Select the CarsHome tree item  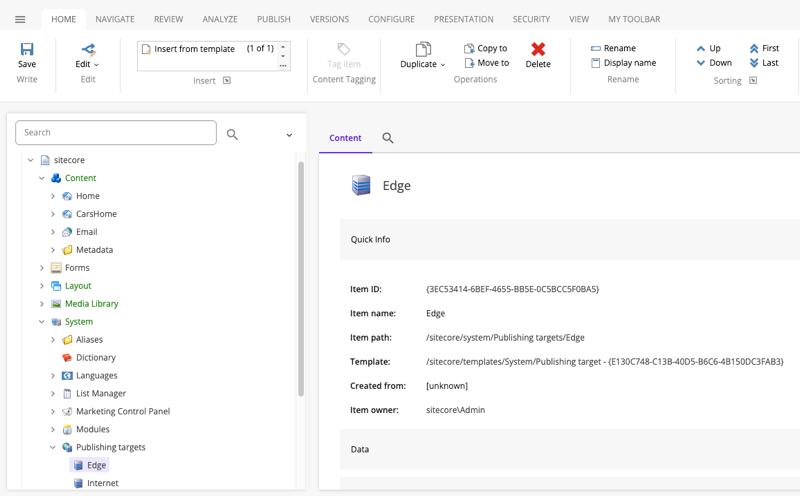pyautogui.click(x=96, y=214)
